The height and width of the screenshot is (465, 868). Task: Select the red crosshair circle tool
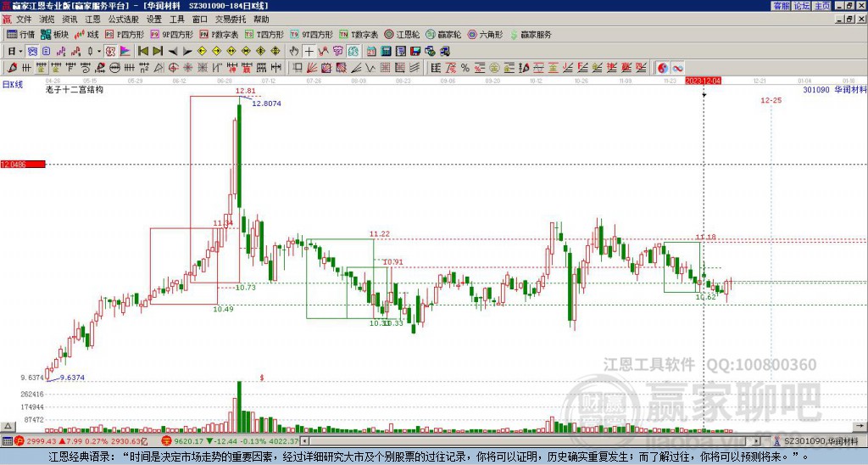click(x=173, y=68)
